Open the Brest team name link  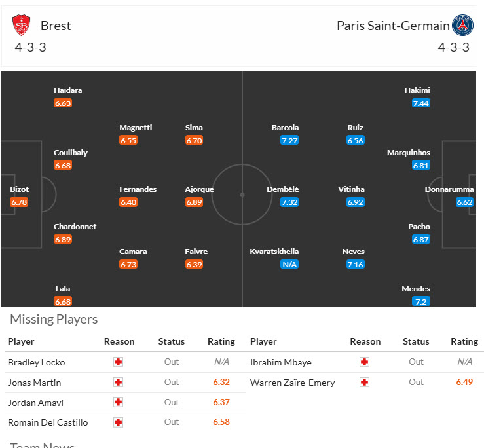tap(56, 26)
